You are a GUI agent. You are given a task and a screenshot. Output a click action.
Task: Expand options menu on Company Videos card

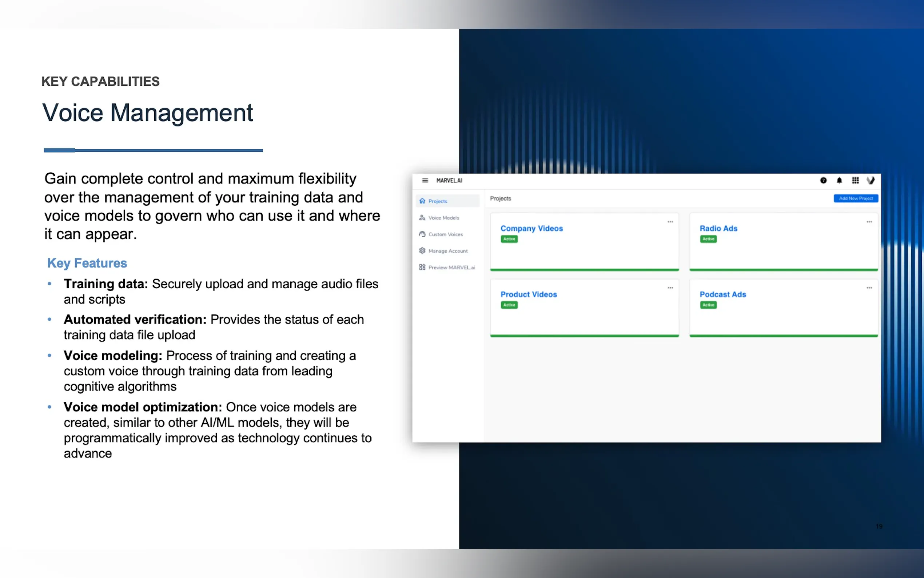670,222
